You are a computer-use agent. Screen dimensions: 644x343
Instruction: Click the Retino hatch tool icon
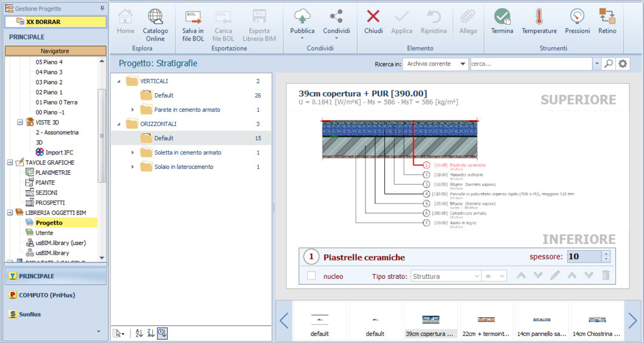(x=607, y=16)
